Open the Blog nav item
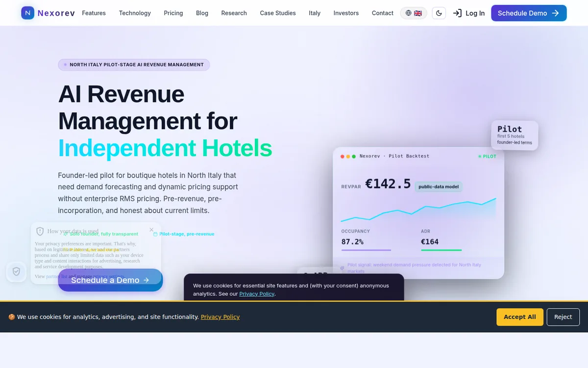The width and height of the screenshot is (588, 368). pyautogui.click(x=202, y=13)
